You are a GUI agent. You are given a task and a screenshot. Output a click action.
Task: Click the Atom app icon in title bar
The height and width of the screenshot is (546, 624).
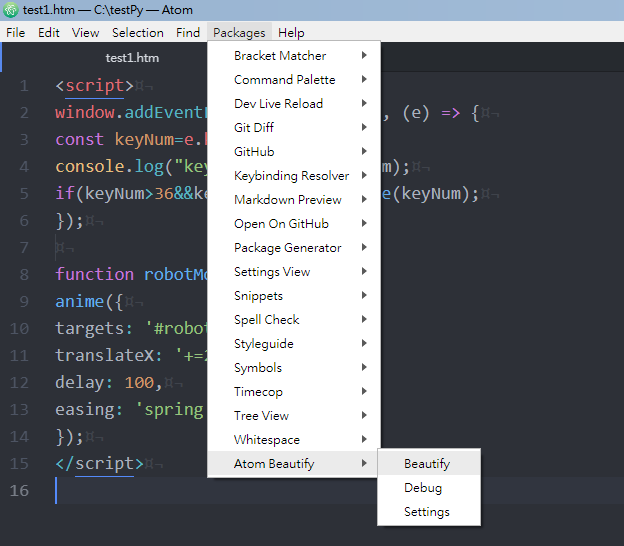(10, 10)
